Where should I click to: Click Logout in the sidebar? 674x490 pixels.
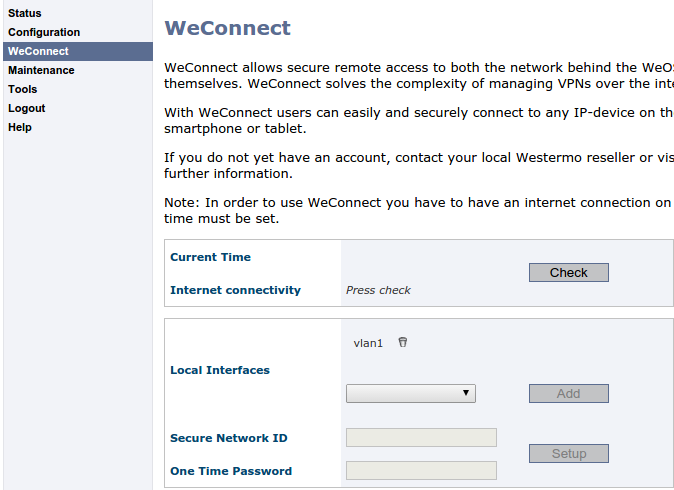[x=26, y=108]
